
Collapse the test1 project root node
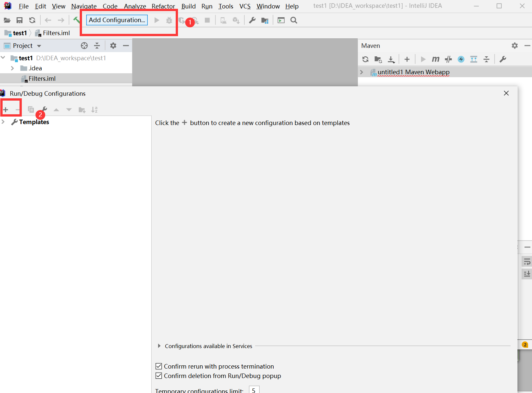tap(3, 58)
